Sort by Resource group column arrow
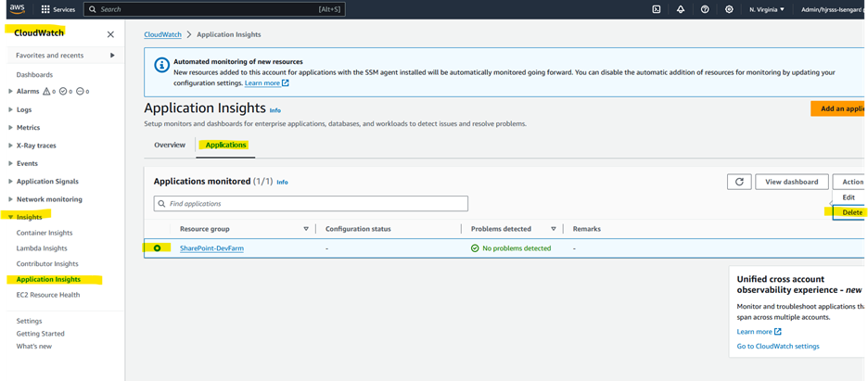This screenshot has height=381, width=868. (306, 229)
